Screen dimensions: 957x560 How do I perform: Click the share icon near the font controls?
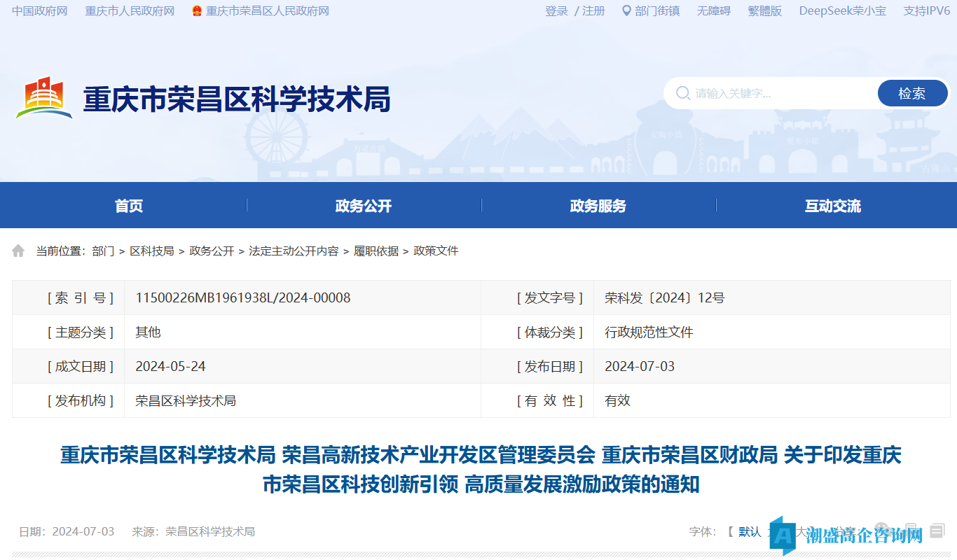pyautogui.click(x=881, y=528)
